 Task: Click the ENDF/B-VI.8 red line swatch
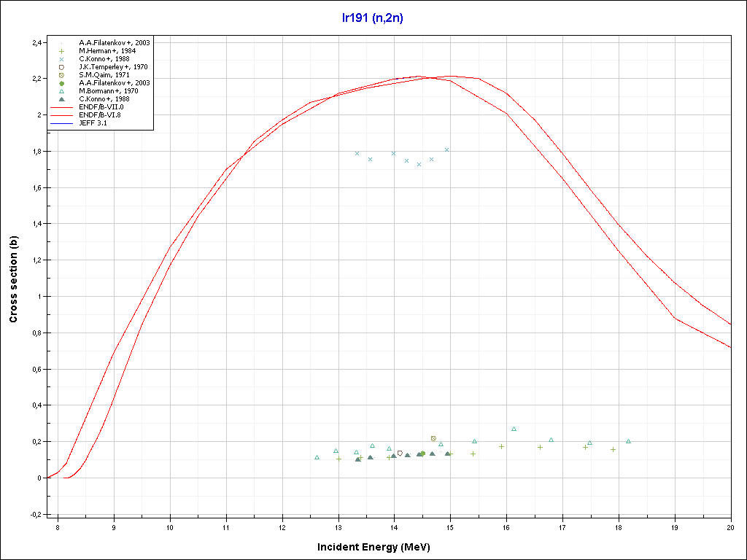pyautogui.click(x=62, y=115)
